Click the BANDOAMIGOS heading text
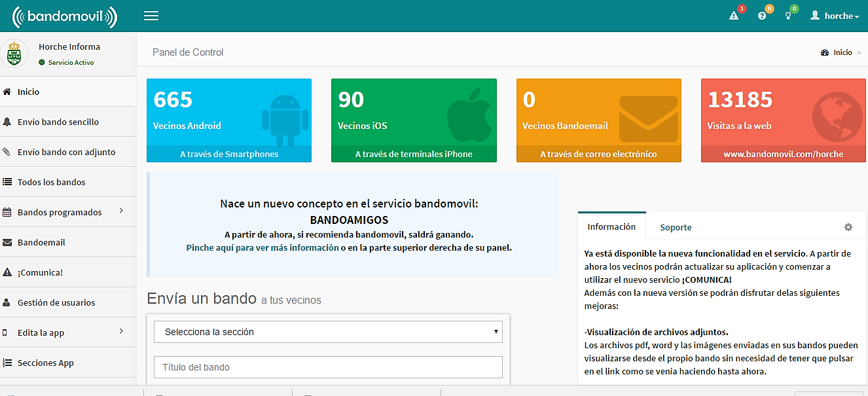868x396 pixels. 349,220
